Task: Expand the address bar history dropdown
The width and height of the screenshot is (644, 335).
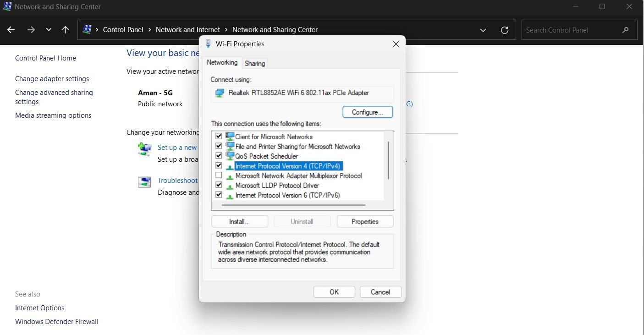Action: [483, 30]
